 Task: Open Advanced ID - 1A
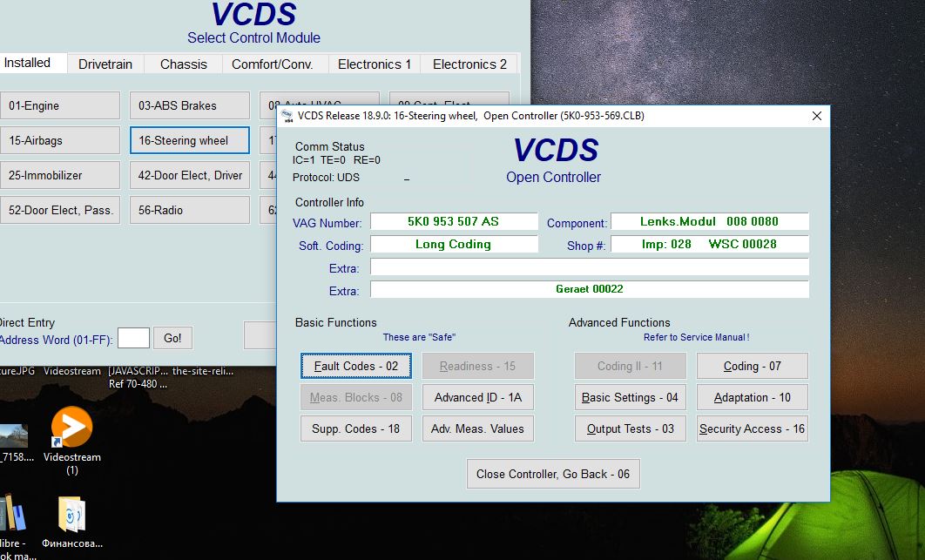coord(477,397)
